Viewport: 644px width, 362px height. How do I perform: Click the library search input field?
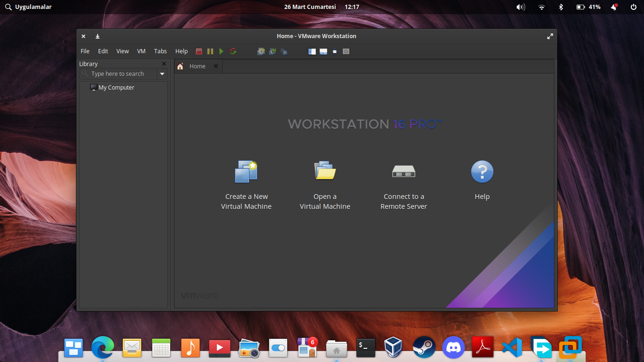tap(122, 74)
